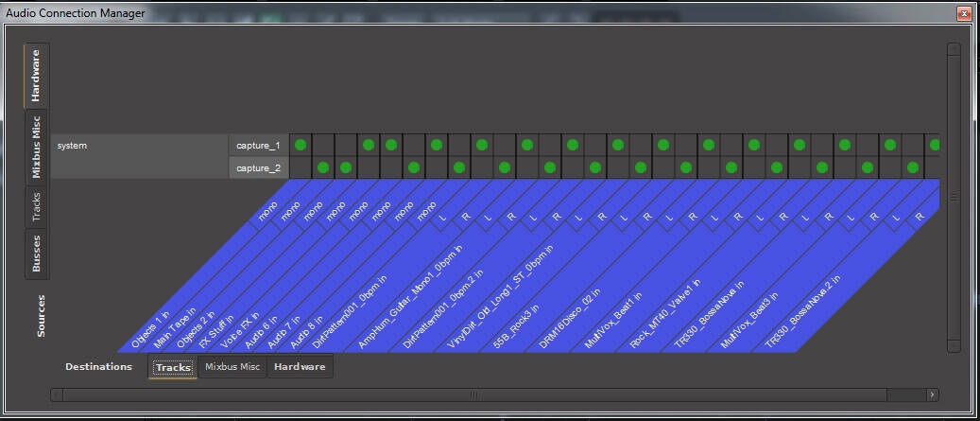Switch to the Destinations Hardware tab

tap(301, 367)
